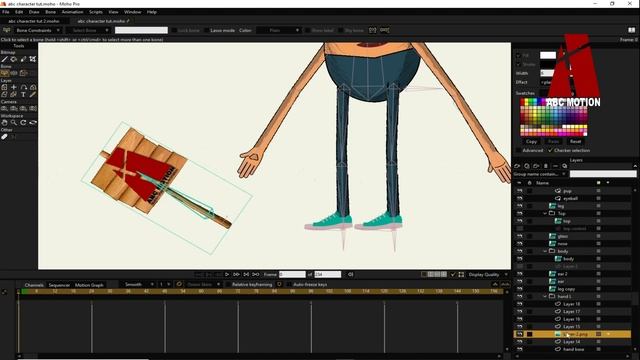Hide the ear 2 layer via its eye icon

click(x=520, y=274)
